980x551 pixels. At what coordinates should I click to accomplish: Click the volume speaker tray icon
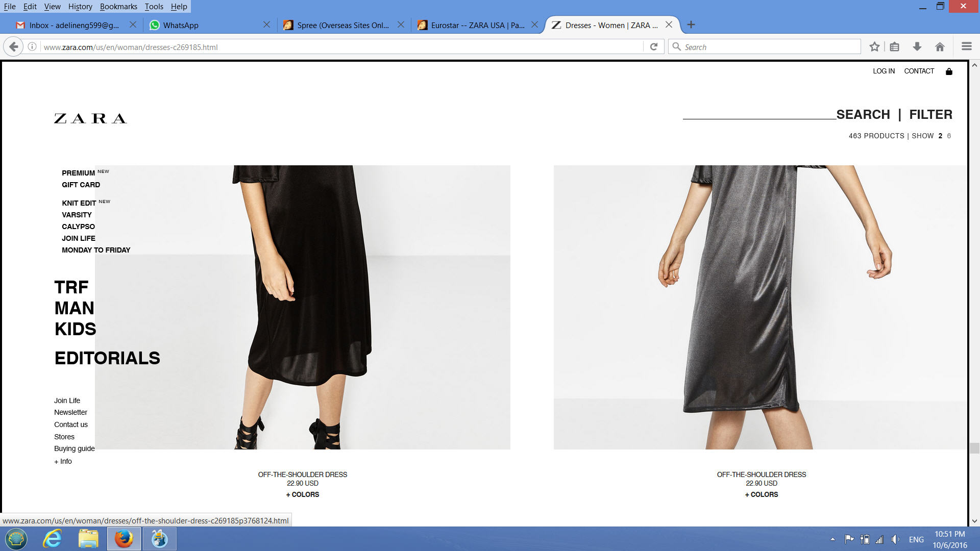(x=895, y=539)
